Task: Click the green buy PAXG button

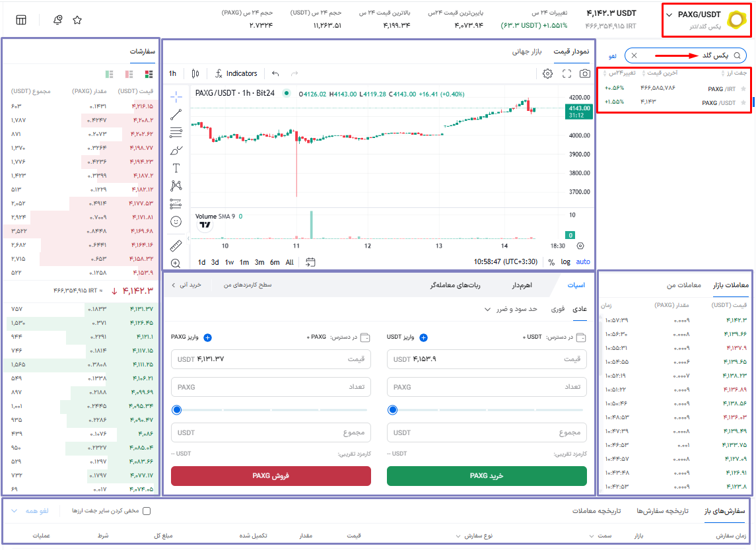Action: click(x=487, y=476)
